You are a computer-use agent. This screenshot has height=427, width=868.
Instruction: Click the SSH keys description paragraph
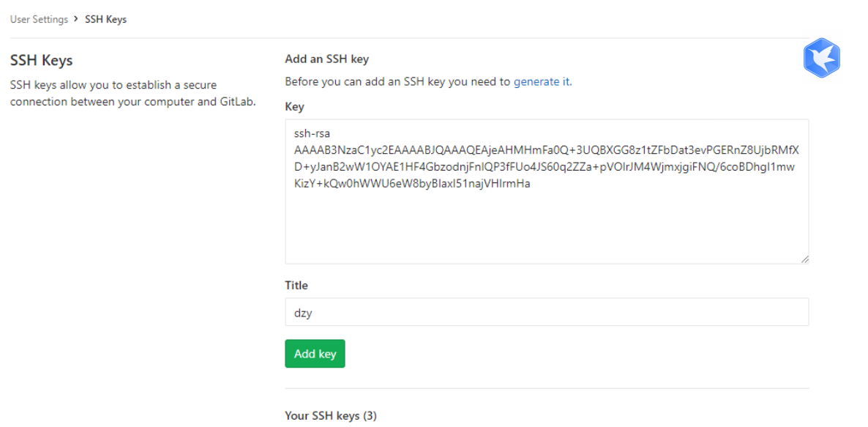(x=133, y=94)
